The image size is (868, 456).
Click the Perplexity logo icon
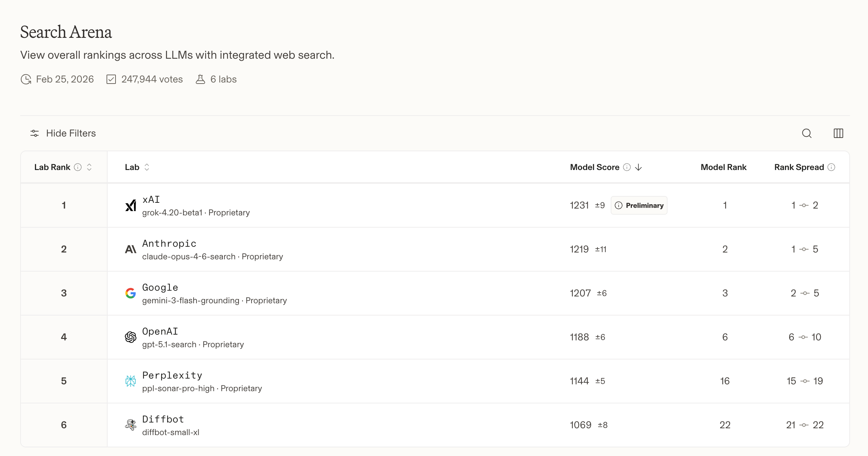click(131, 381)
